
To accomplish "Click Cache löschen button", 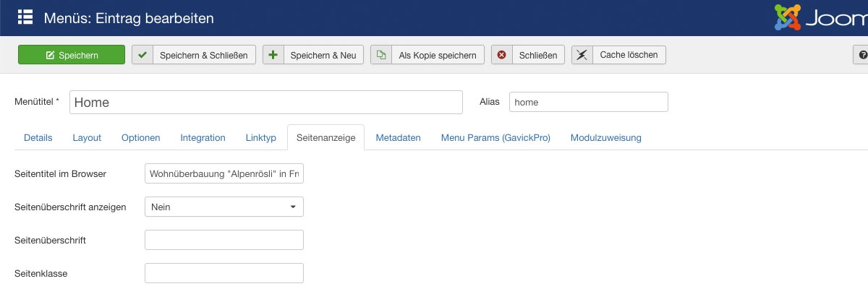I will point(618,55).
